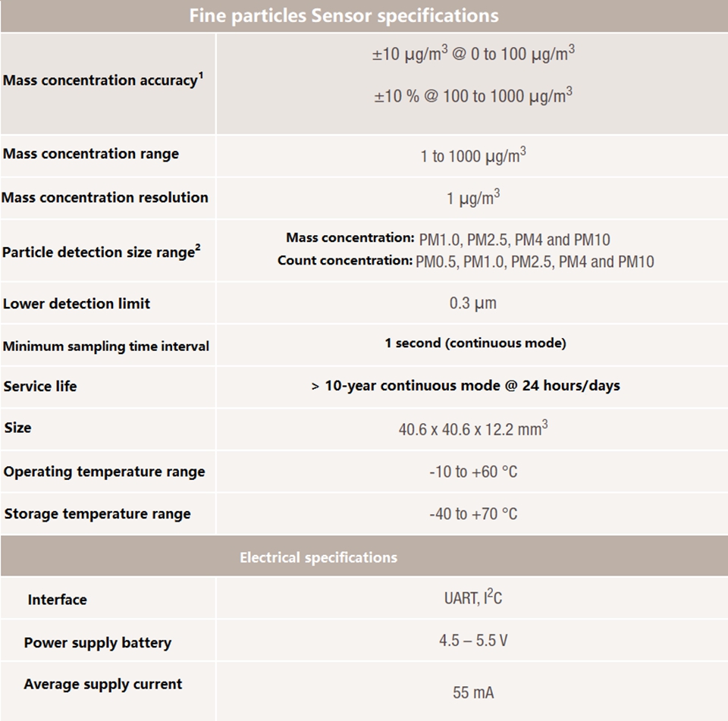Click "1 second (continuous mode)" value
The width and height of the screenshot is (728, 721).
click(475, 343)
